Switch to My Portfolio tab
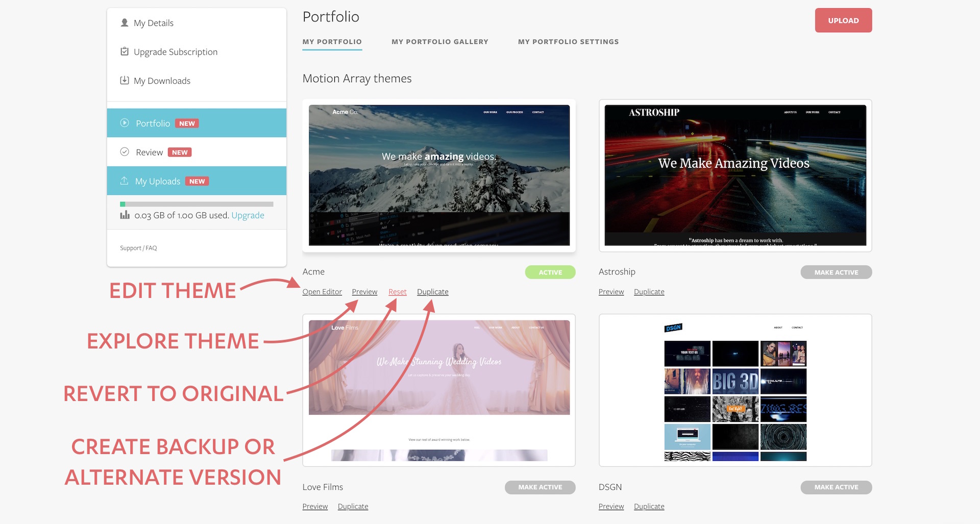This screenshot has height=524, width=980. (332, 42)
